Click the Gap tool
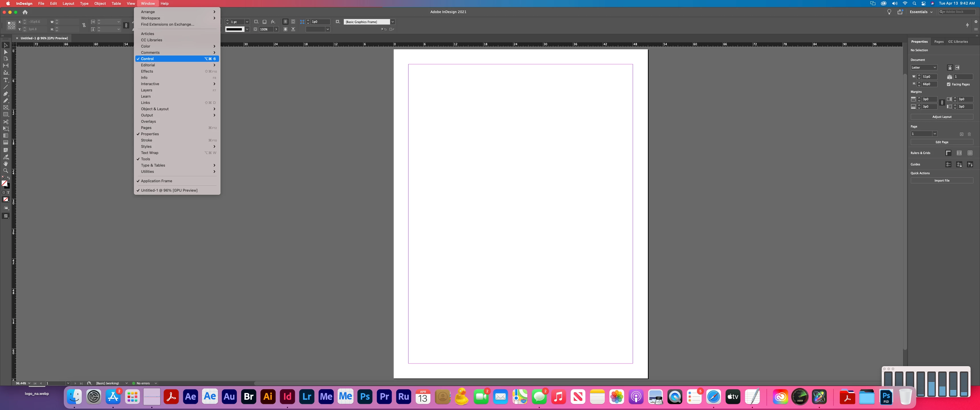This screenshot has height=410, width=980. coord(6,65)
